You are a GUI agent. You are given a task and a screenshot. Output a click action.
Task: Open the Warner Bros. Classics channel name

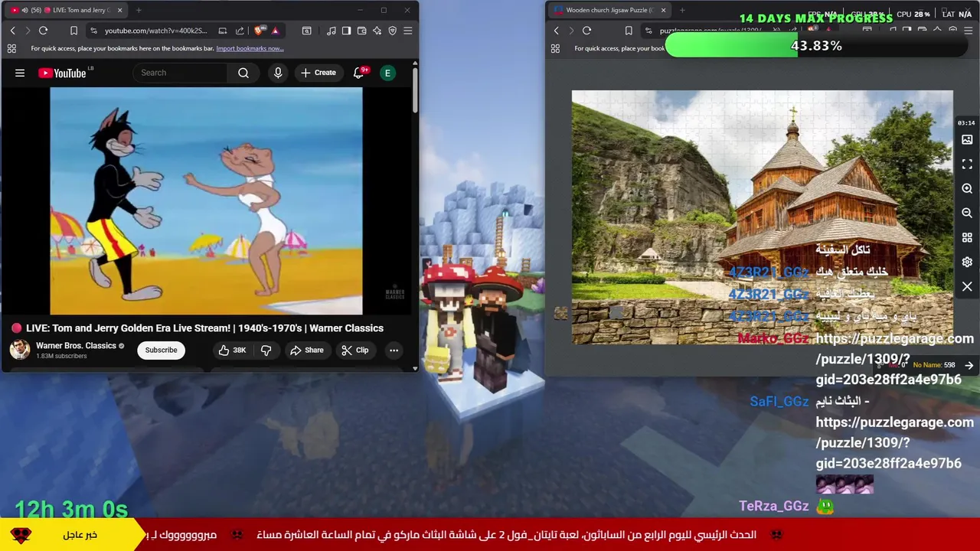pyautogui.click(x=76, y=345)
